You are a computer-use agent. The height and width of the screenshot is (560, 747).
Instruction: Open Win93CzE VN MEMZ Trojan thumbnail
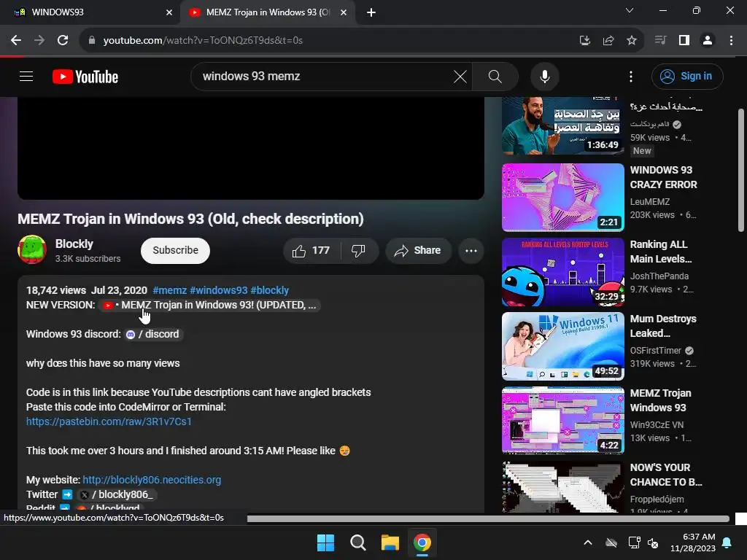point(563,421)
